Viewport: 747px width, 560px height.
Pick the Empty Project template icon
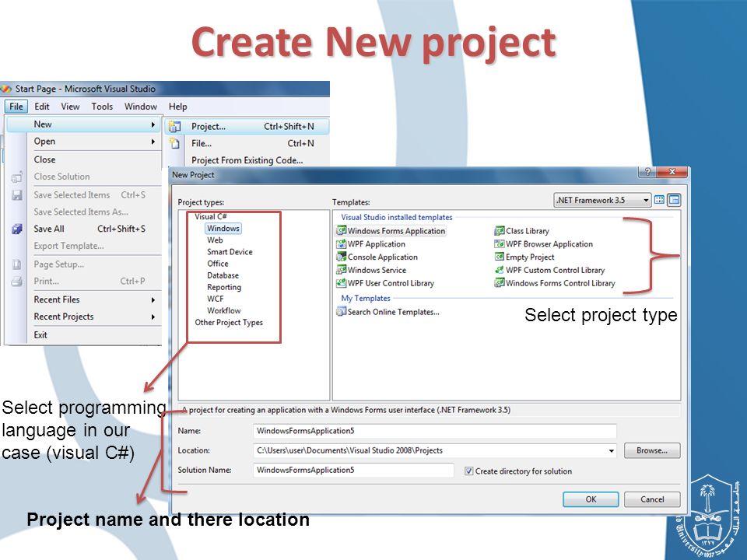pyautogui.click(x=500, y=257)
